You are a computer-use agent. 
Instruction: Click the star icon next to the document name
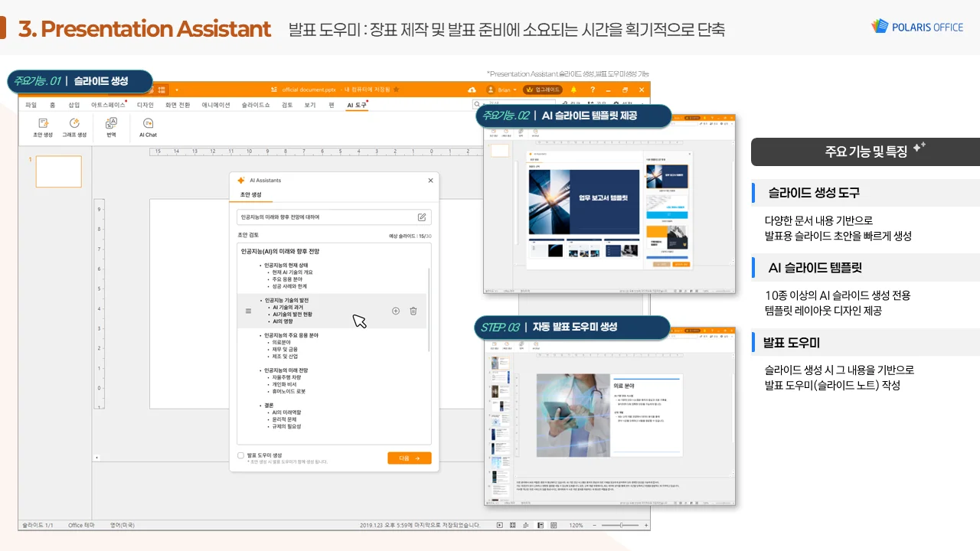tap(397, 90)
